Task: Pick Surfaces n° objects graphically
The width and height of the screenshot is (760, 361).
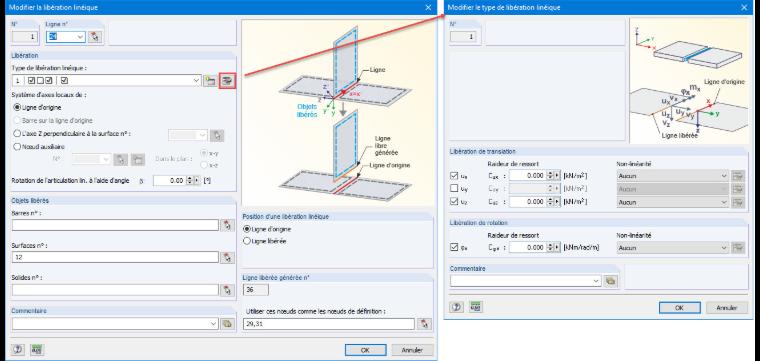Action: point(227,257)
